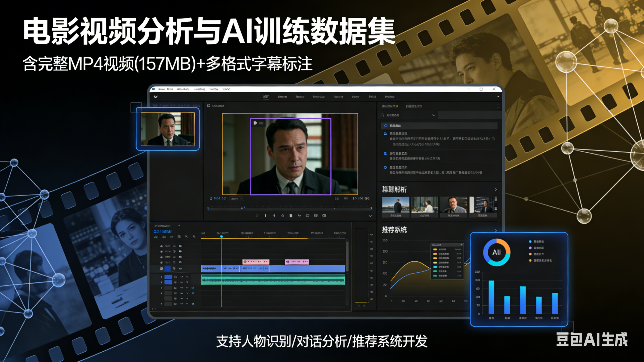Click the face tag icon inside the purple box
The image size is (644, 362).
point(255,123)
